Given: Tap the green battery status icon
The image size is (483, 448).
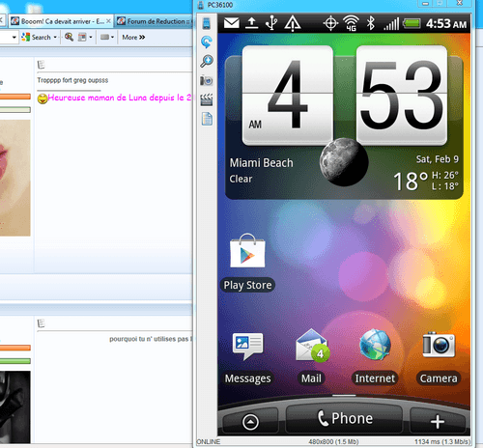Looking at the screenshot, I should (412, 23).
